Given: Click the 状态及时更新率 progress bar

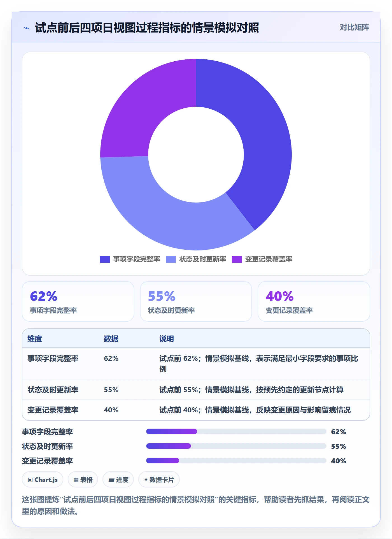Looking at the screenshot, I should [236, 446].
